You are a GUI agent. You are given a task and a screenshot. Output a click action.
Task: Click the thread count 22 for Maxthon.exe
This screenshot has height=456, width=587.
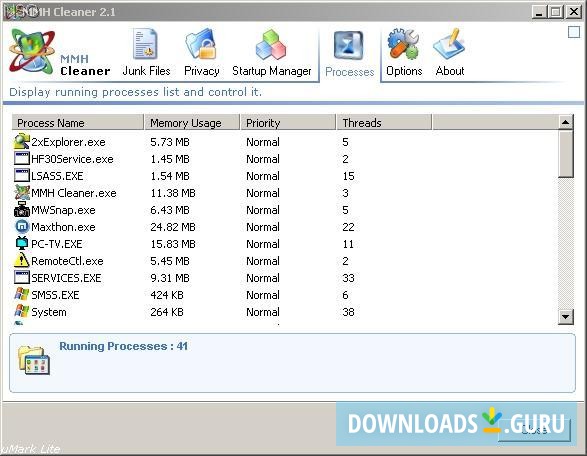tap(348, 227)
